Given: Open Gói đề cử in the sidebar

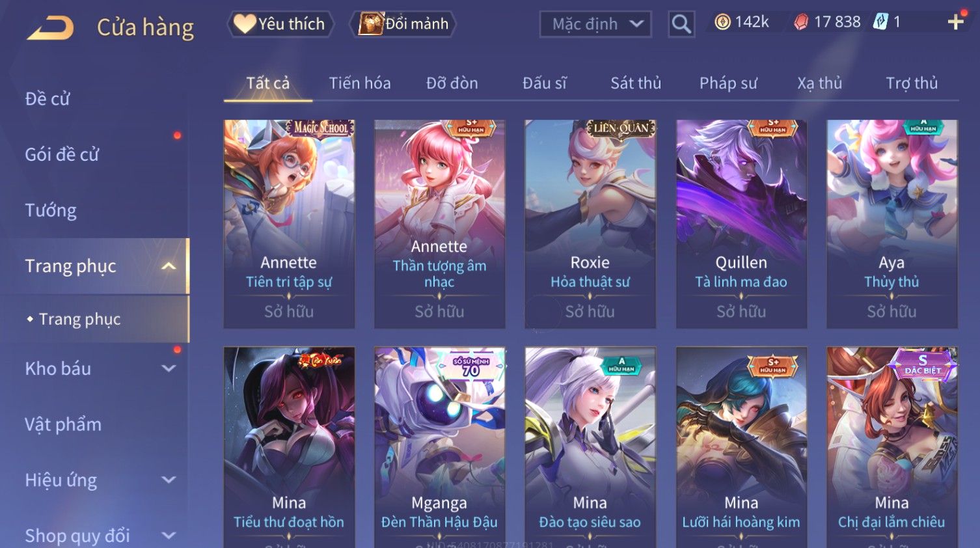Looking at the screenshot, I should [x=62, y=155].
